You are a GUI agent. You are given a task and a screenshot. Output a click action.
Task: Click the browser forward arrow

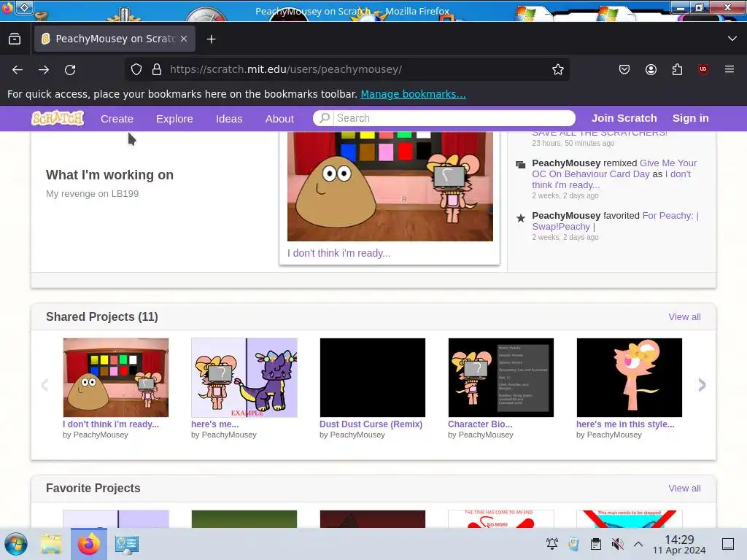coord(44,69)
